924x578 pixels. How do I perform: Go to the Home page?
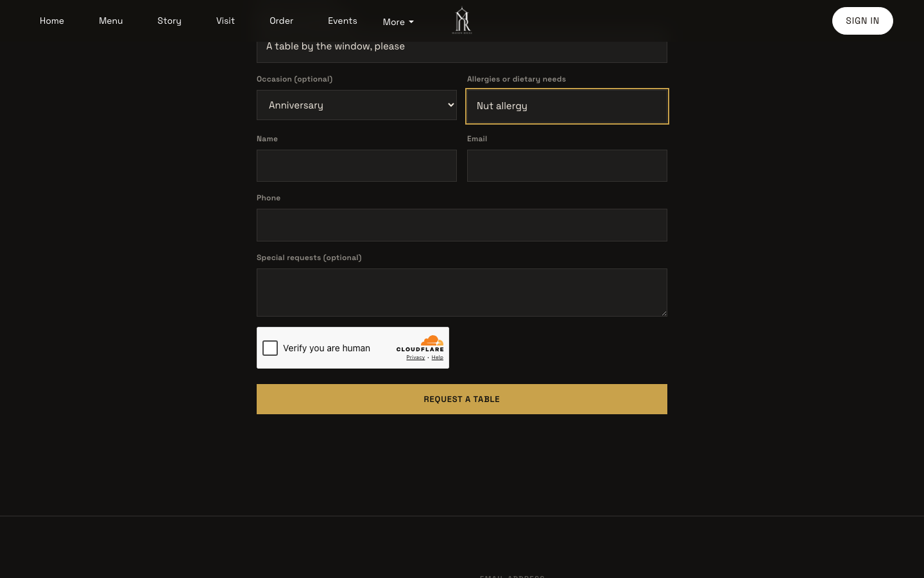coord(52,21)
